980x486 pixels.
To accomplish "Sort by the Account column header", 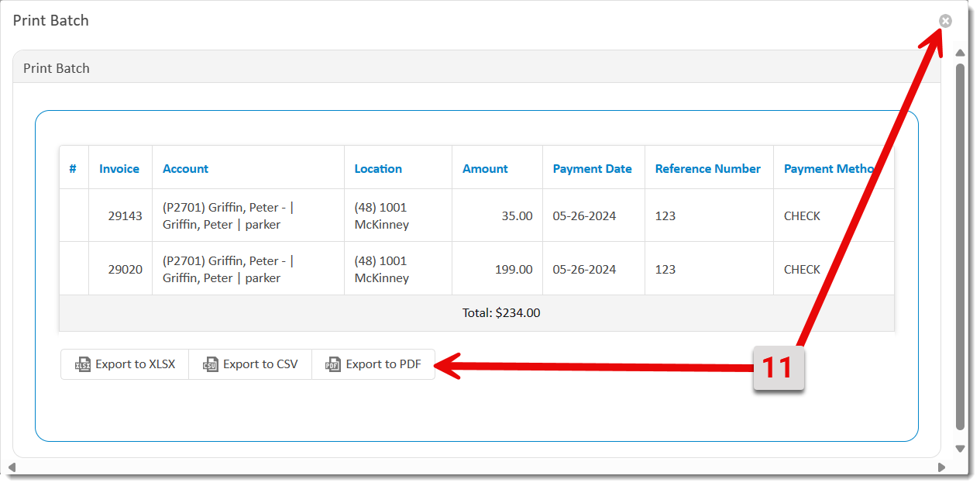I will 184,168.
